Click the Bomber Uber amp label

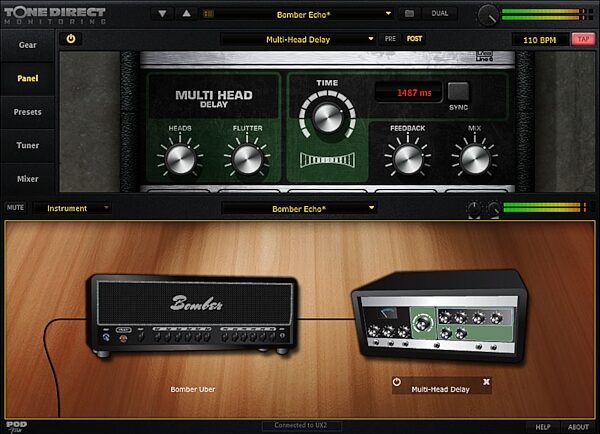coord(193,389)
